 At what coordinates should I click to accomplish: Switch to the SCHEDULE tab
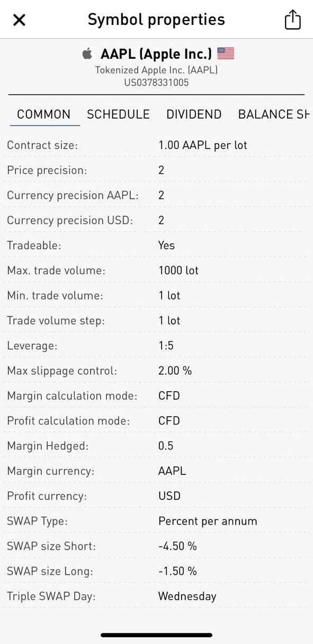pyautogui.click(x=118, y=114)
